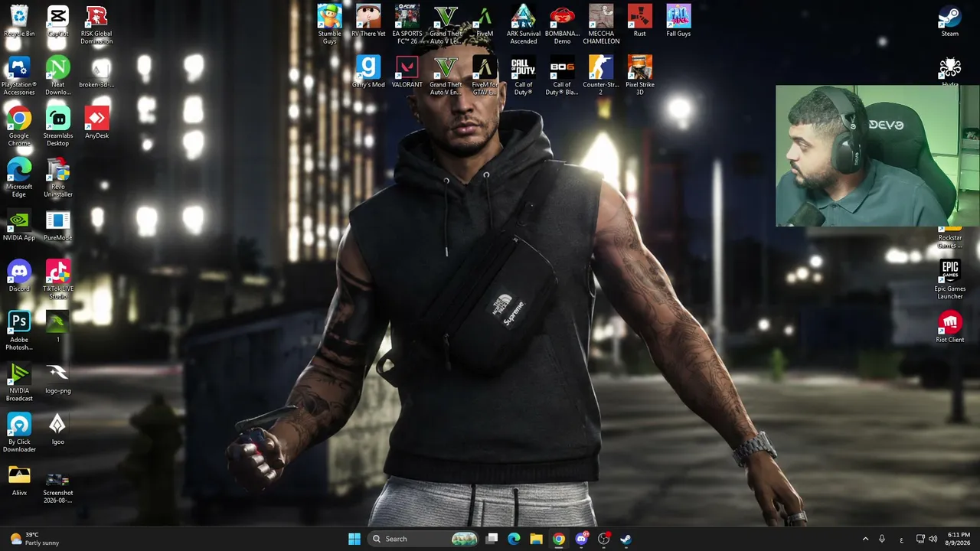Select the Steam desktop shortcut

950,21
